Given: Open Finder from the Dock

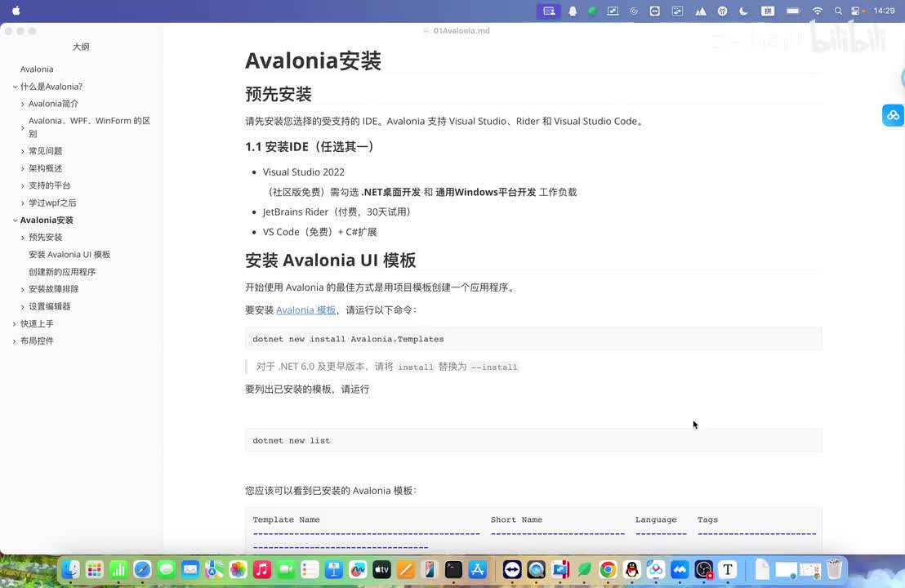Looking at the screenshot, I should click(70, 570).
